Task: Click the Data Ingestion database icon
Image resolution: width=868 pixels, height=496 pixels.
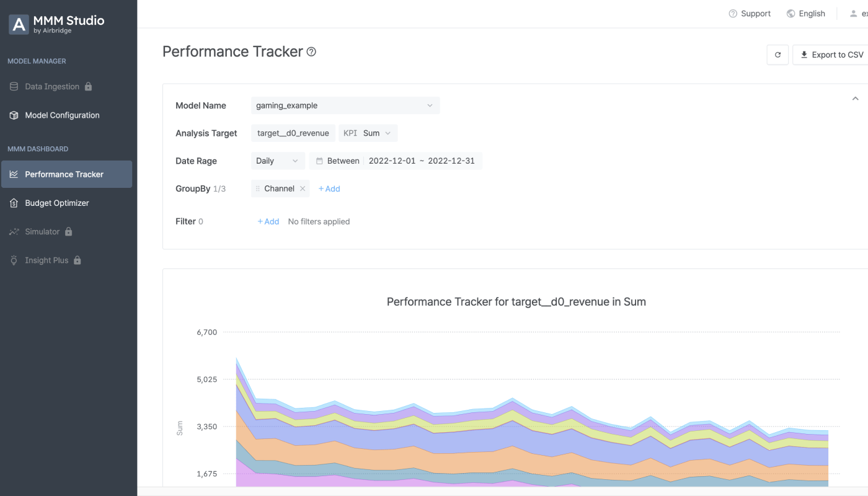Action: (x=14, y=87)
